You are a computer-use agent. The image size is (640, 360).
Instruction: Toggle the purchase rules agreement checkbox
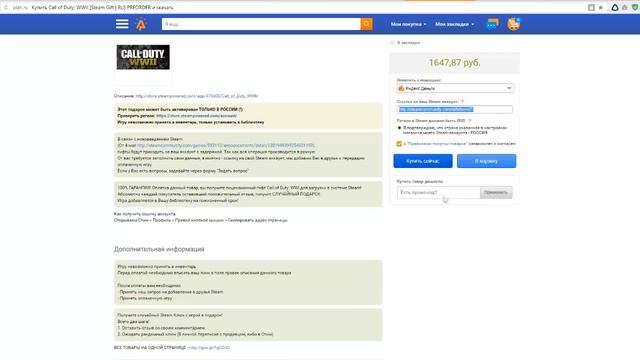coord(399,144)
